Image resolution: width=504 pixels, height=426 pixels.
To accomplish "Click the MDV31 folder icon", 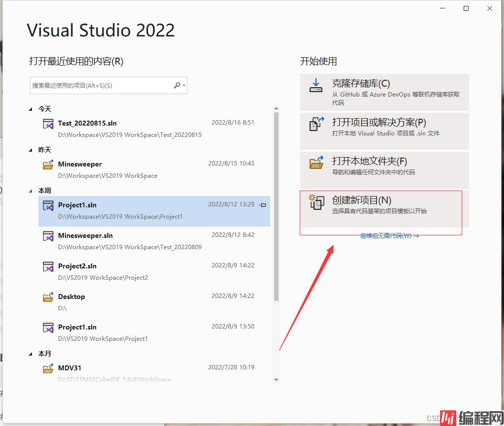I will [x=48, y=368].
